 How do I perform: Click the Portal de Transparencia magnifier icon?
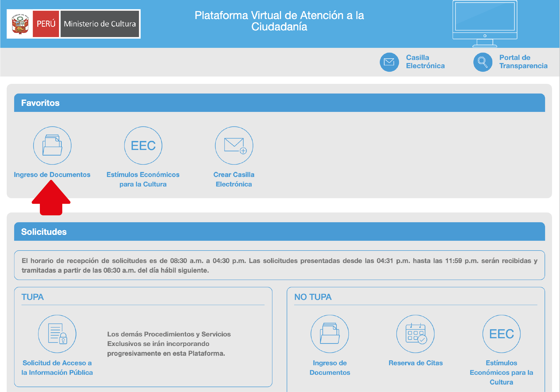tap(483, 62)
